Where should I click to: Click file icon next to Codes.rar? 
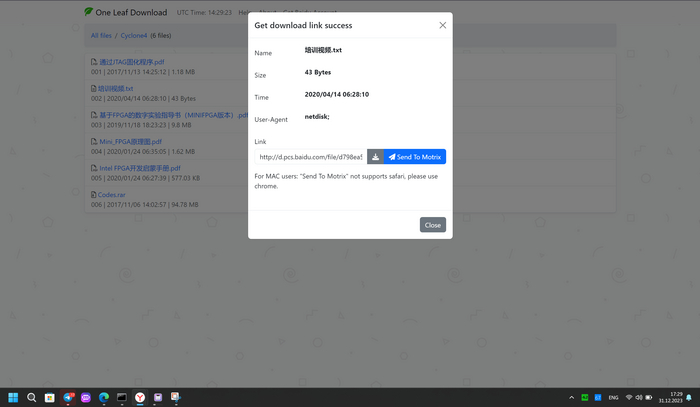93,195
